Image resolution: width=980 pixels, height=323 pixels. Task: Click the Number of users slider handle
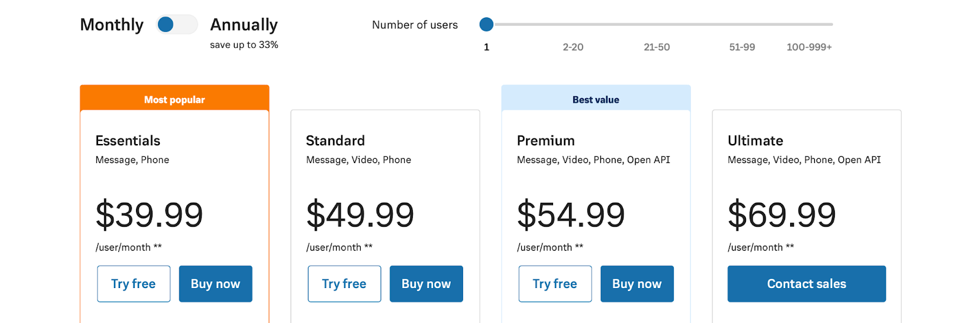(486, 25)
